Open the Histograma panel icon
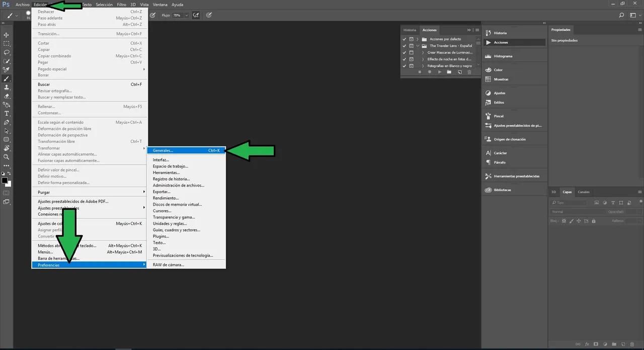644x350 pixels. pos(488,56)
